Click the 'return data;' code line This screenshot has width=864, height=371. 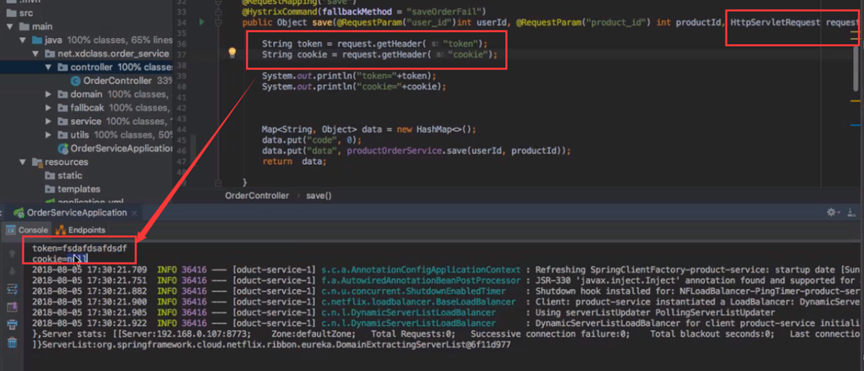pos(294,162)
